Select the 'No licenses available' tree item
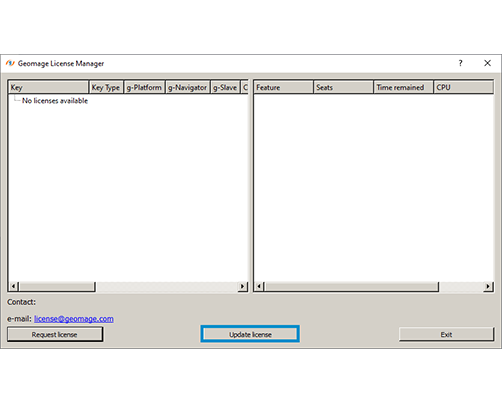 click(x=55, y=101)
